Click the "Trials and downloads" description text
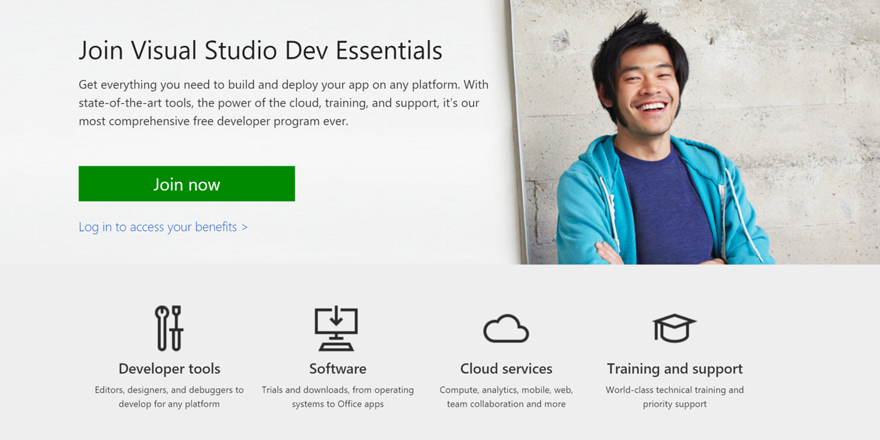The width and height of the screenshot is (880, 440). click(338, 397)
